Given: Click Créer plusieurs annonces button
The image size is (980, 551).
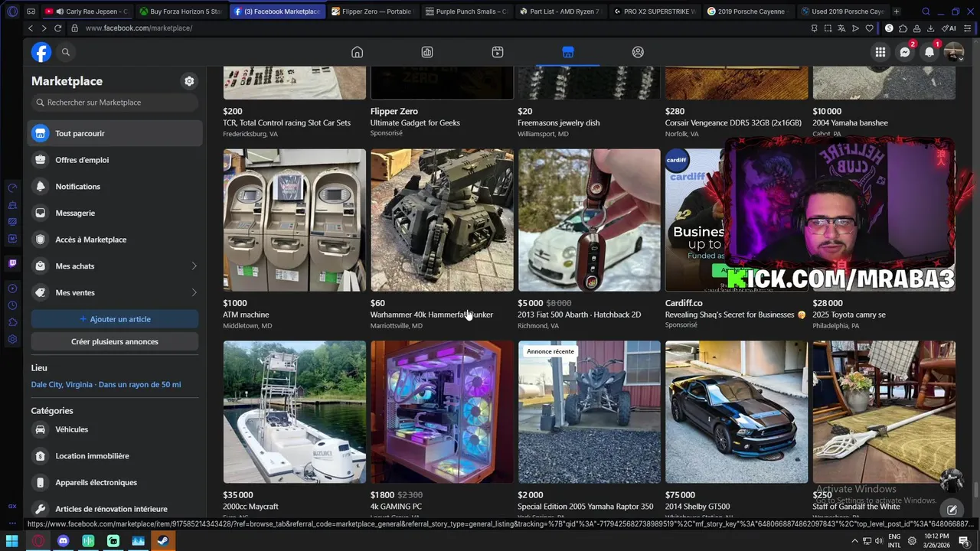Looking at the screenshot, I should coord(115,341).
